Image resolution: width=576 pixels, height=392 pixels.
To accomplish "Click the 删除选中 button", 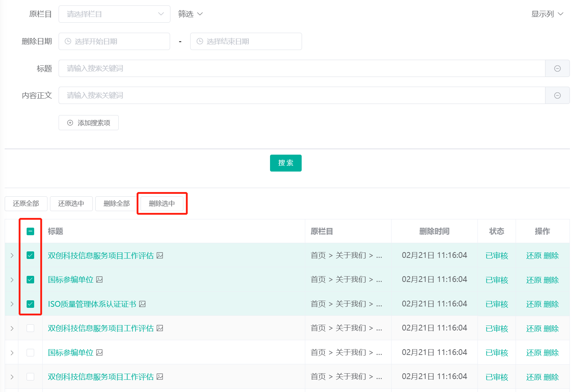I will [x=162, y=204].
